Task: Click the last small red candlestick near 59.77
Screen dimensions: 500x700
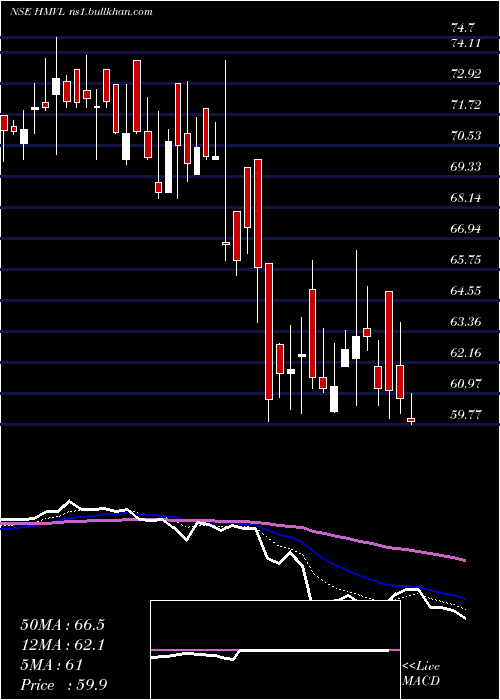Action: (411, 420)
